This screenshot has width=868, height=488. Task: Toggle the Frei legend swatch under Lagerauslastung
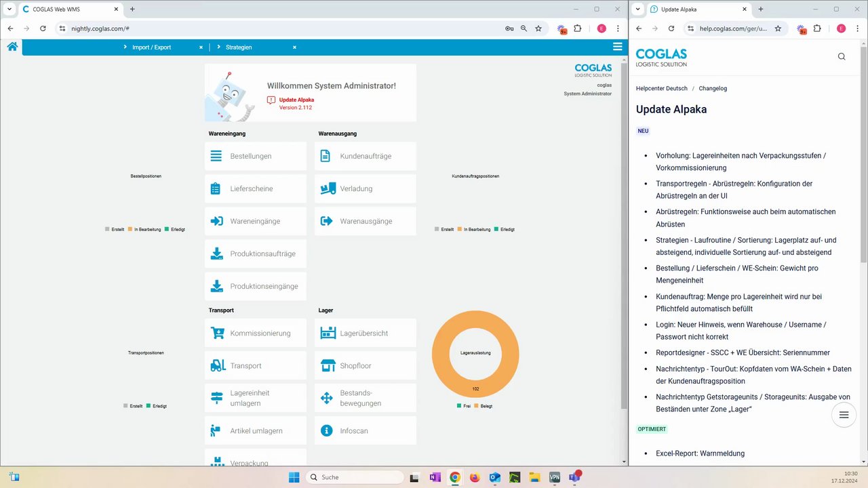click(460, 405)
